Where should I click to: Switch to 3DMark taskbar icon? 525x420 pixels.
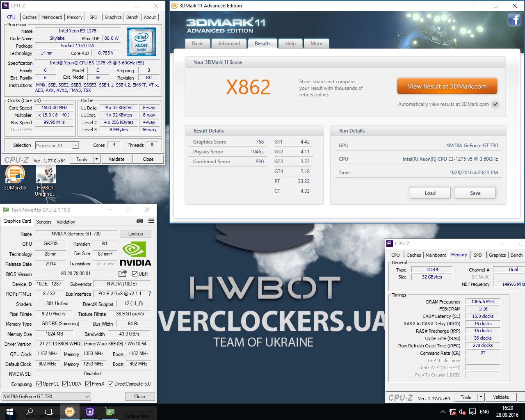[70, 412]
